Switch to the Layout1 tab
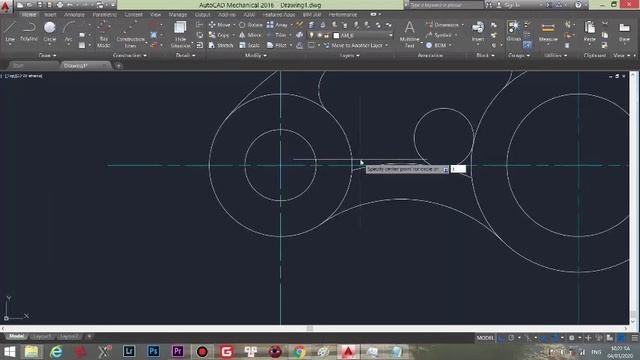The height and width of the screenshot is (360, 640). pos(42,336)
